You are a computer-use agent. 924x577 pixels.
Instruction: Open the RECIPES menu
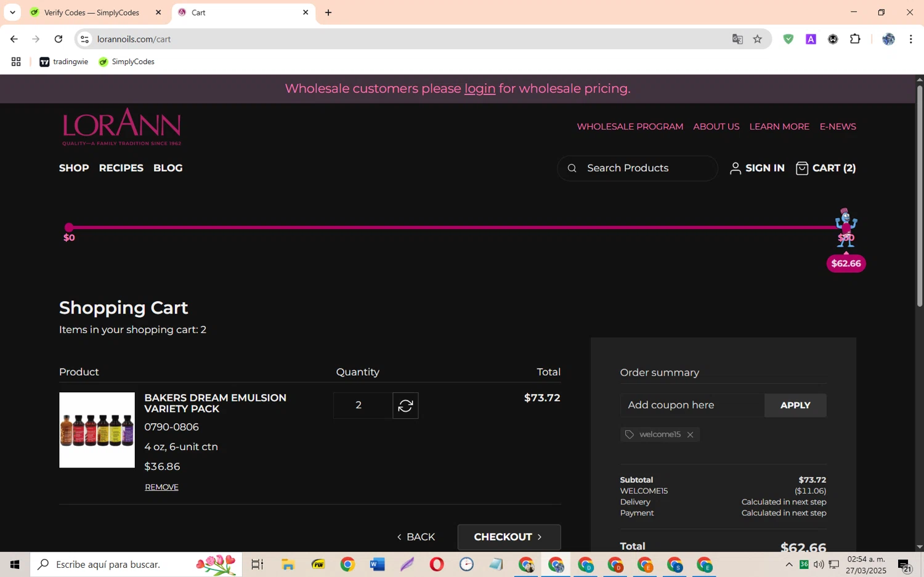click(121, 168)
